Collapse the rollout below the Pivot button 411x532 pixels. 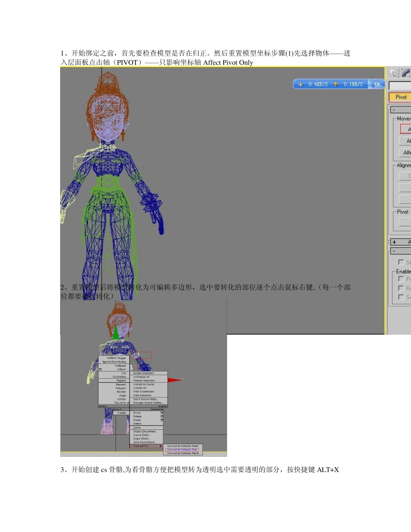tap(393, 110)
